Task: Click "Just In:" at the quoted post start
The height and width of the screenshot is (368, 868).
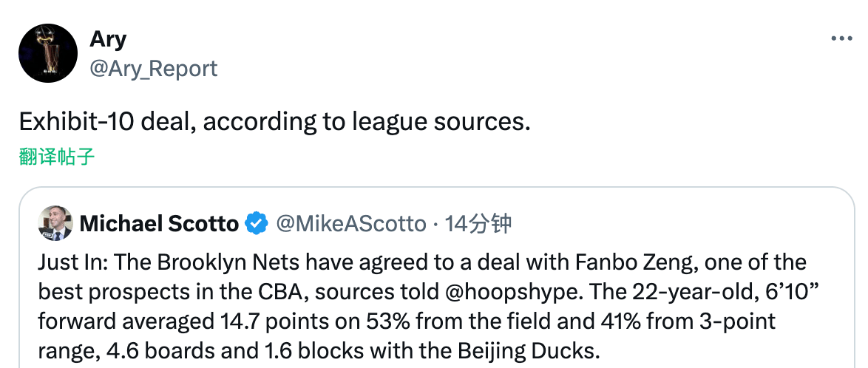Action: pos(64,262)
